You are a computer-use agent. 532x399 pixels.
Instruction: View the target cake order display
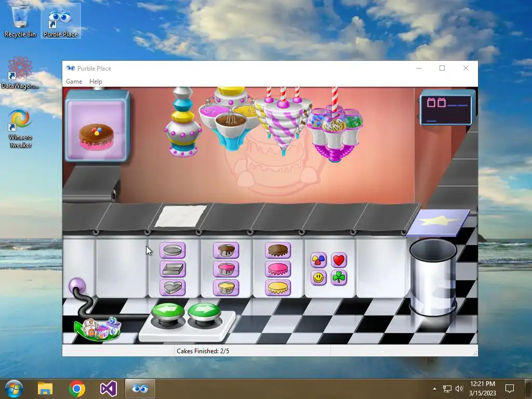(97, 126)
